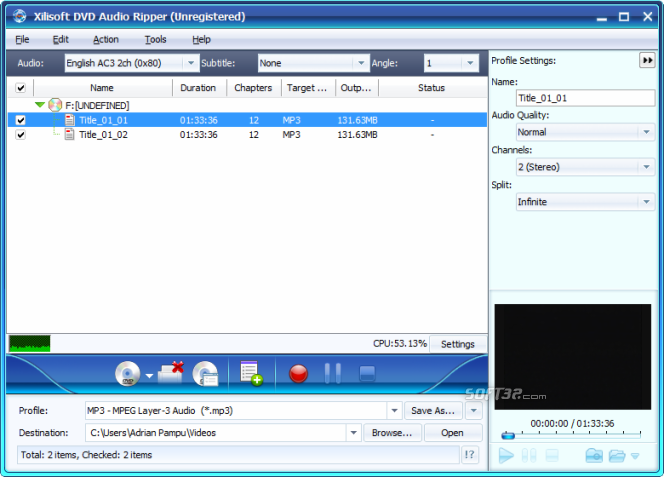Click the file icon of Title_01_01

pos(70,120)
